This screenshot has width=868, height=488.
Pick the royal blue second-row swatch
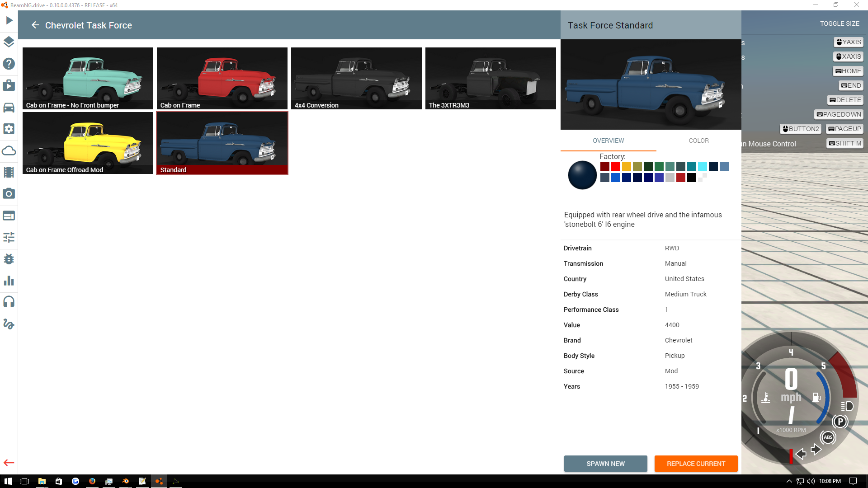pos(616,178)
